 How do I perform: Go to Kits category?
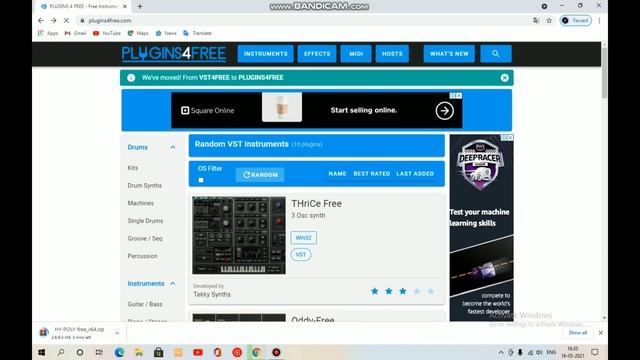133,168
